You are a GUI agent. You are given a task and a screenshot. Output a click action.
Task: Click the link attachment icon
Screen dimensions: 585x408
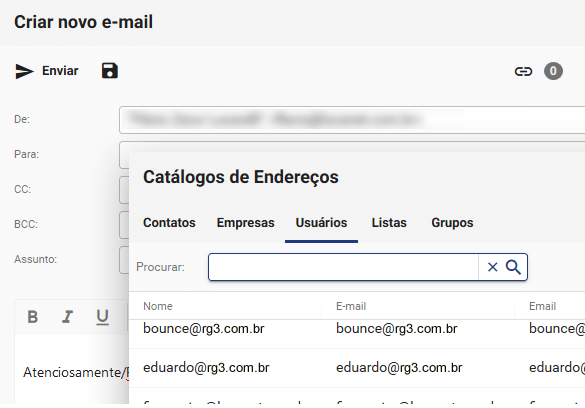523,71
